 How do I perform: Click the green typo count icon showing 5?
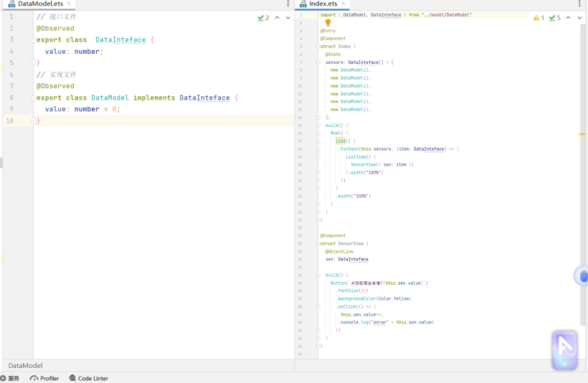[x=554, y=18]
